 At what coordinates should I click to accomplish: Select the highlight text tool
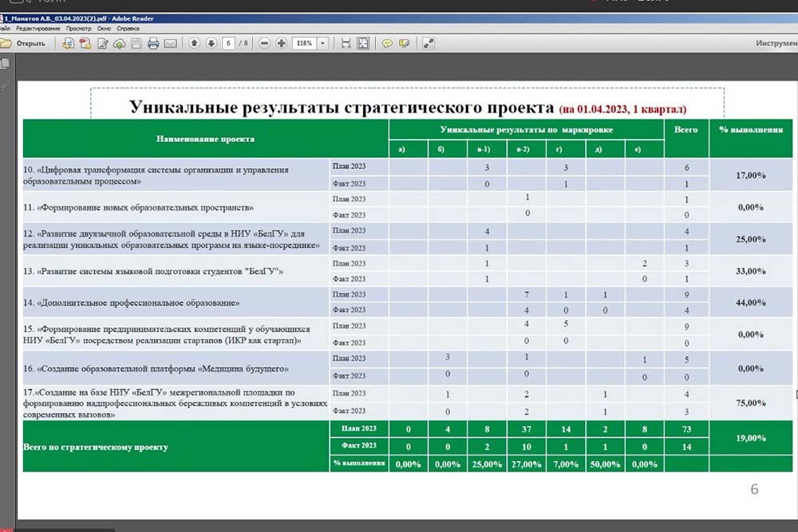(405, 43)
